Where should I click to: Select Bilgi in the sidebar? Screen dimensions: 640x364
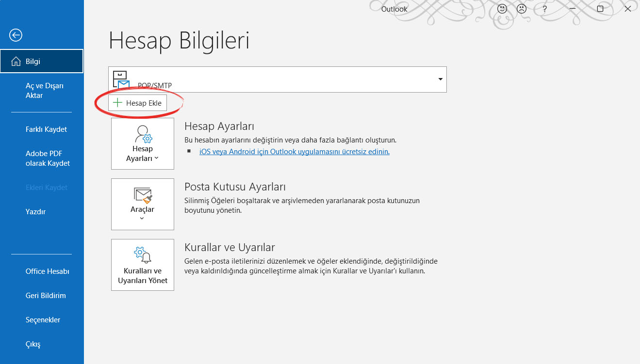click(x=42, y=62)
